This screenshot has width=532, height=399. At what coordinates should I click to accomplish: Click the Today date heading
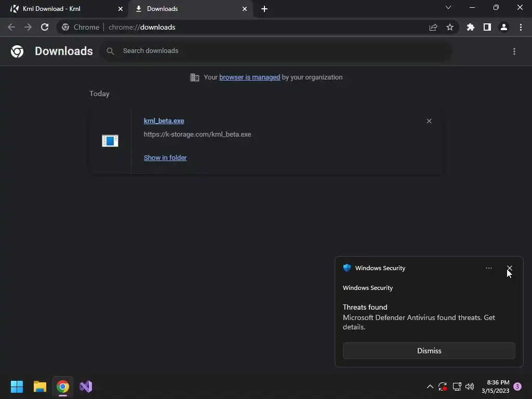click(x=99, y=94)
